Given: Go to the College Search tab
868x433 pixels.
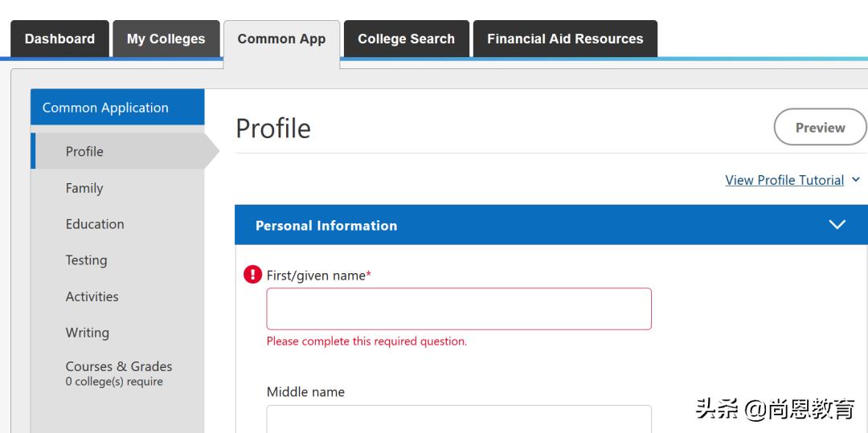Looking at the screenshot, I should click(406, 39).
